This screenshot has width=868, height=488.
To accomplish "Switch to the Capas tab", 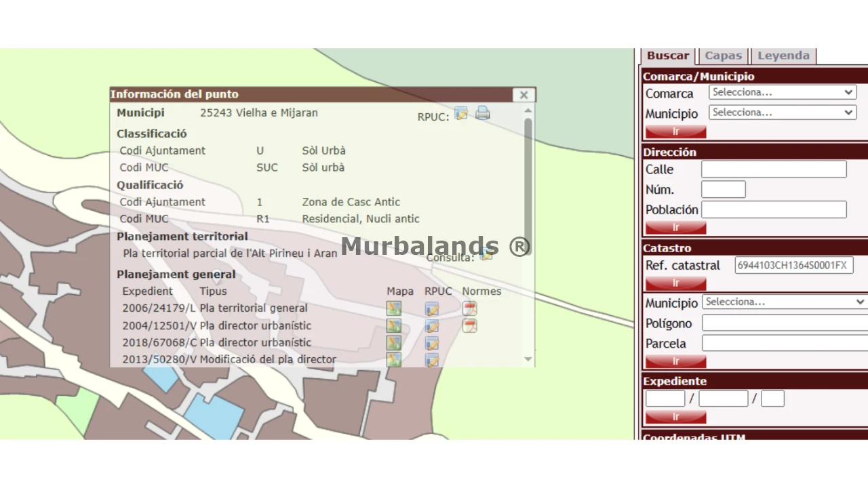I will point(724,56).
